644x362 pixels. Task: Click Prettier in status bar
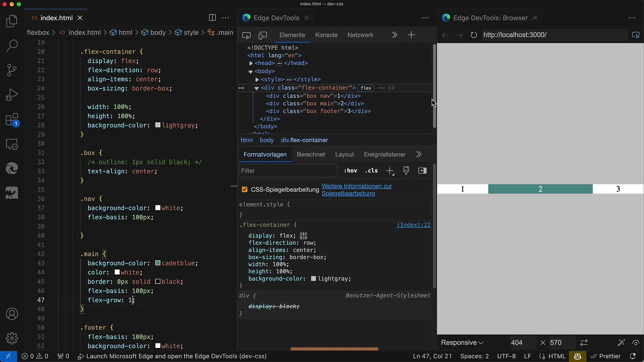pyautogui.click(x=605, y=356)
